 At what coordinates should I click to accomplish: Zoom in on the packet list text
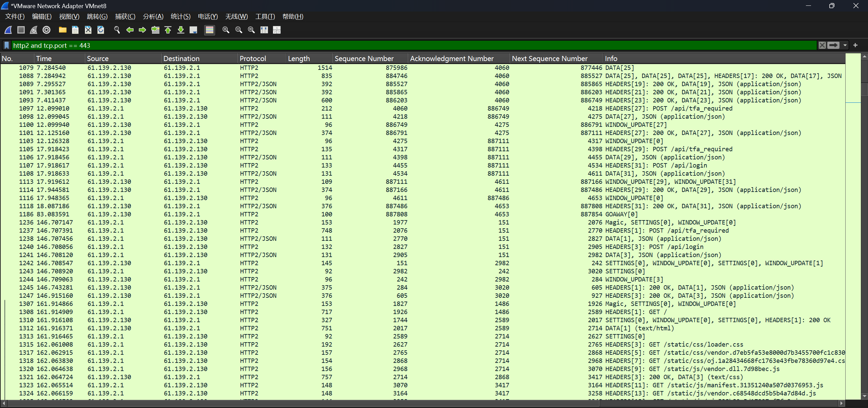pos(226,30)
